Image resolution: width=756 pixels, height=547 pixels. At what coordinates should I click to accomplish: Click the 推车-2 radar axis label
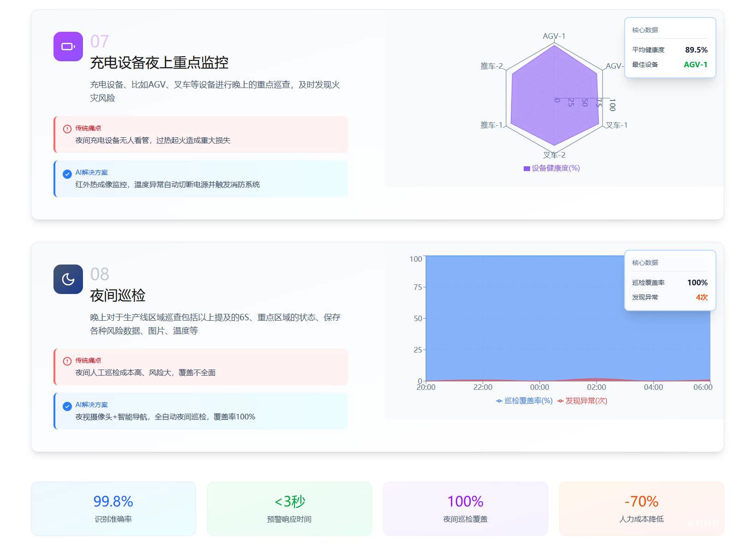click(x=491, y=66)
